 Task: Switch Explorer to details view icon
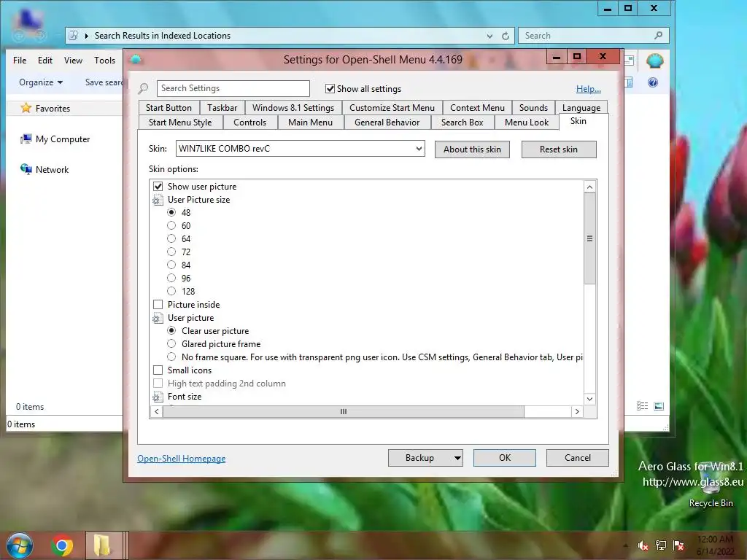pyautogui.click(x=642, y=406)
